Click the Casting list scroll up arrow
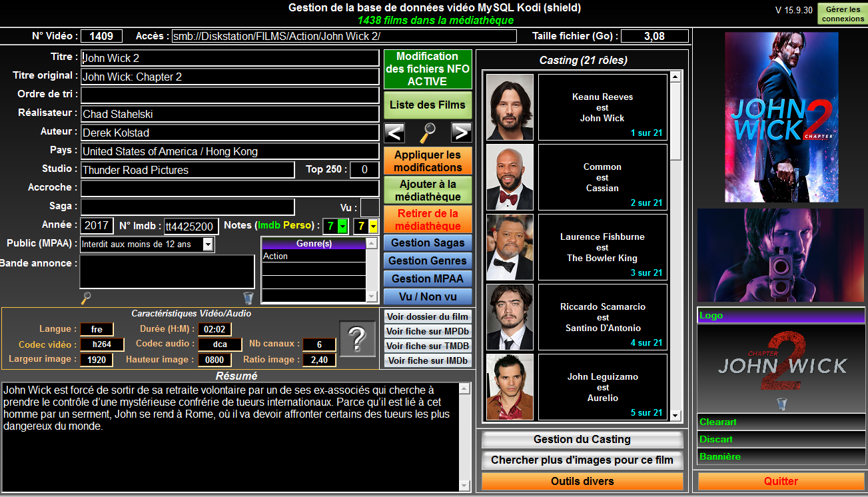 [675, 78]
